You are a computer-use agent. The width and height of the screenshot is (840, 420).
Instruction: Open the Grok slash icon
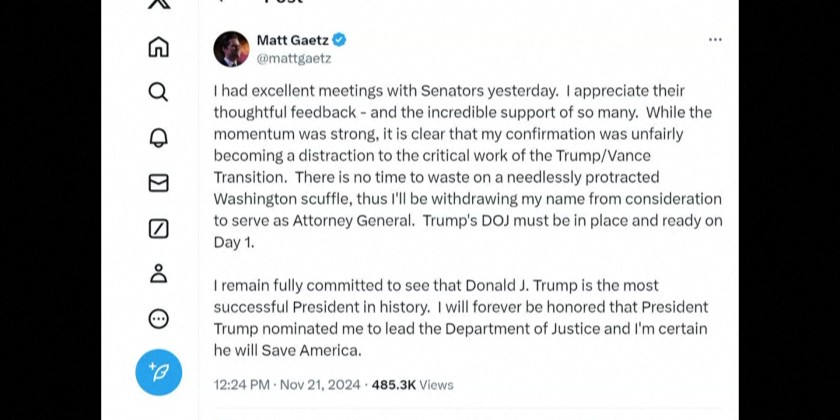pyautogui.click(x=158, y=229)
